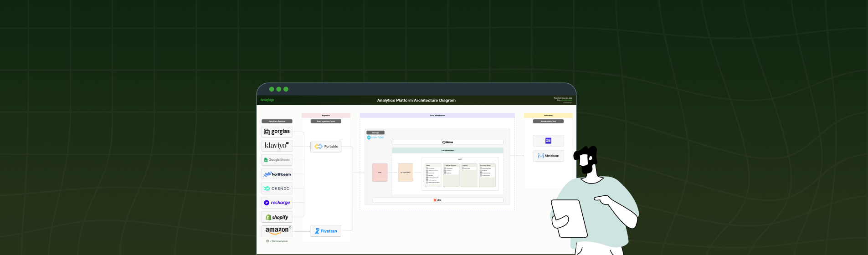Viewport: 868px width, 255px height.
Task: Click the Storage label badge
Action: (375, 133)
